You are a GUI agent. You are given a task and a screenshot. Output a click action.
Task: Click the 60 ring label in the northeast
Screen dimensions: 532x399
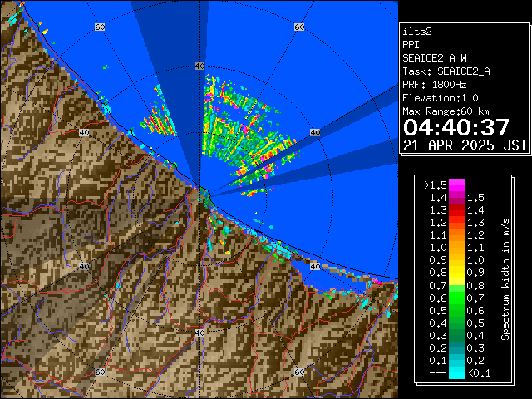299,27
